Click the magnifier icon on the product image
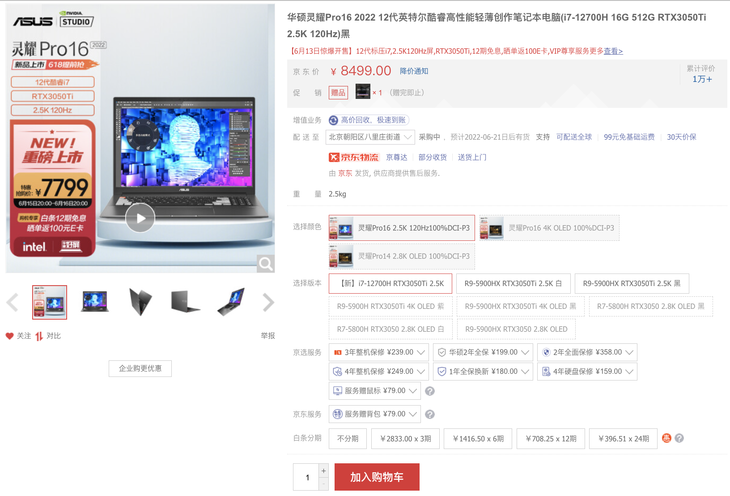This screenshot has height=496, width=730. pyautogui.click(x=265, y=263)
